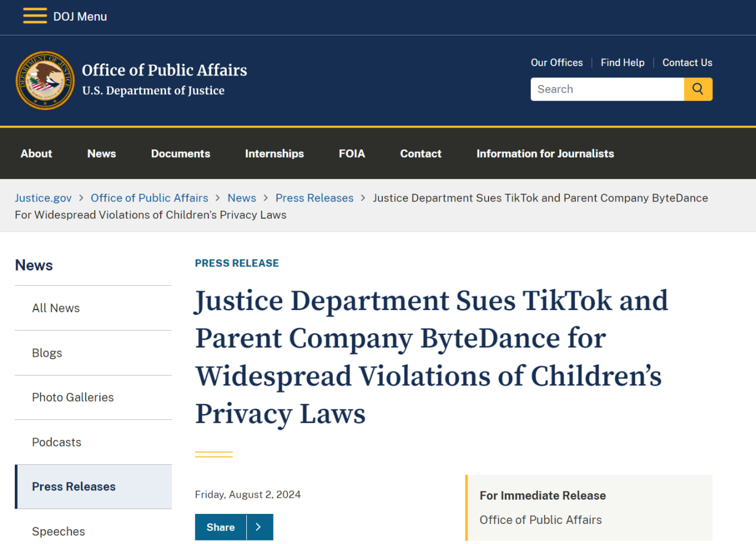
Task: Click the News sidebar heading
Action: (x=34, y=265)
